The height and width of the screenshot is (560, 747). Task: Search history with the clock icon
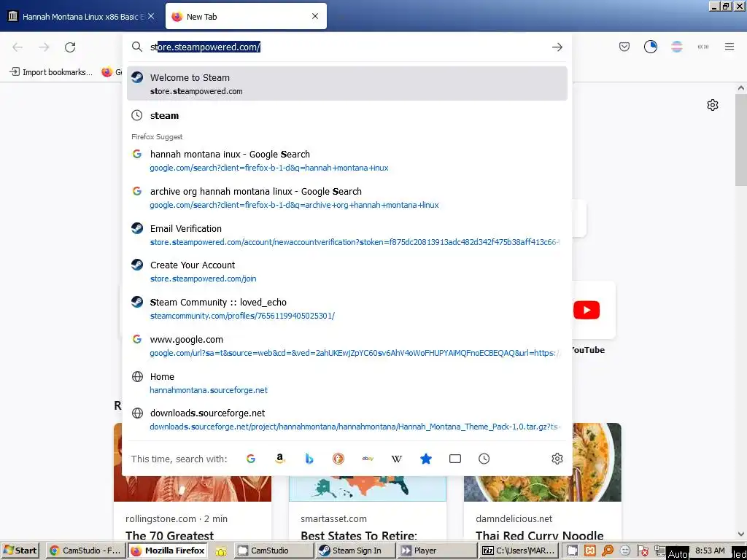pos(484,459)
